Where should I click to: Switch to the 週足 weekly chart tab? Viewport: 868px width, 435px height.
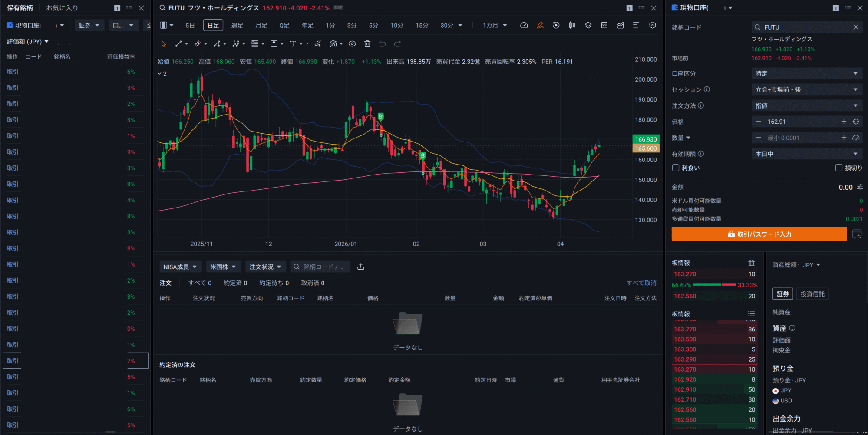point(237,25)
